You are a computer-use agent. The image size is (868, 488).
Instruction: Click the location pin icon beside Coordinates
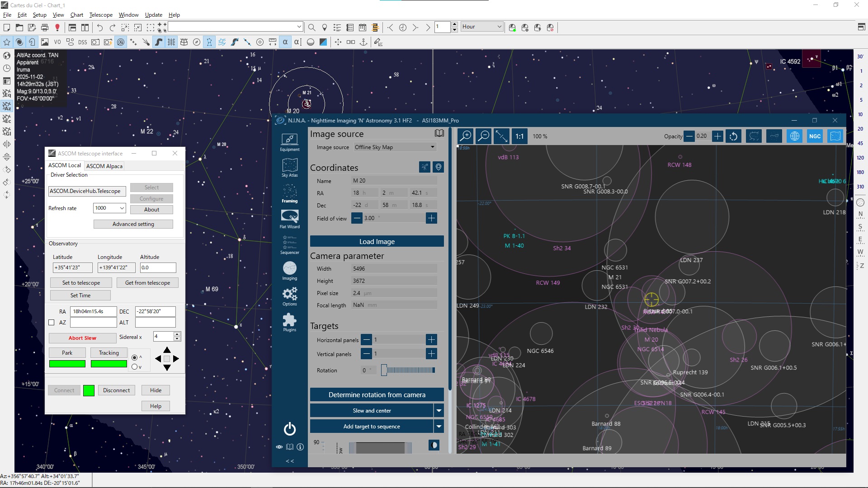pyautogui.click(x=438, y=167)
